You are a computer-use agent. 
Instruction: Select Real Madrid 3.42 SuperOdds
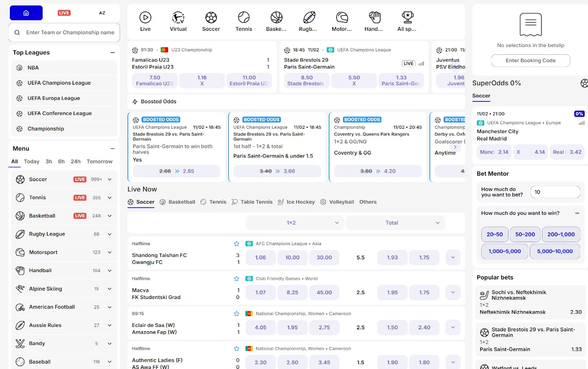tap(567, 152)
